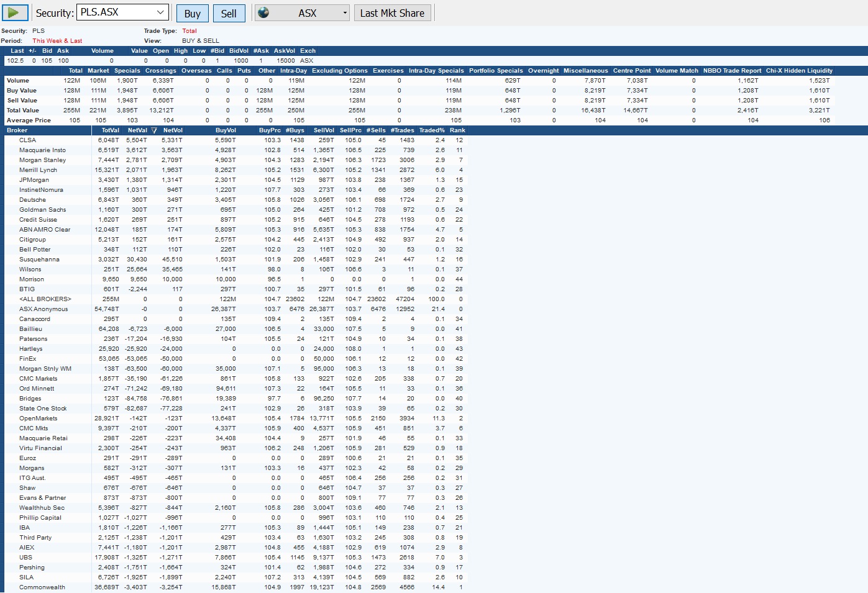
Task: Click the globe icon beside ASX
Action: click(263, 12)
